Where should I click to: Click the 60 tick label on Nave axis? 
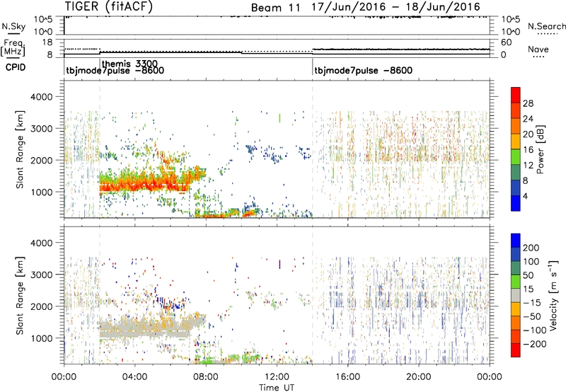tap(507, 42)
